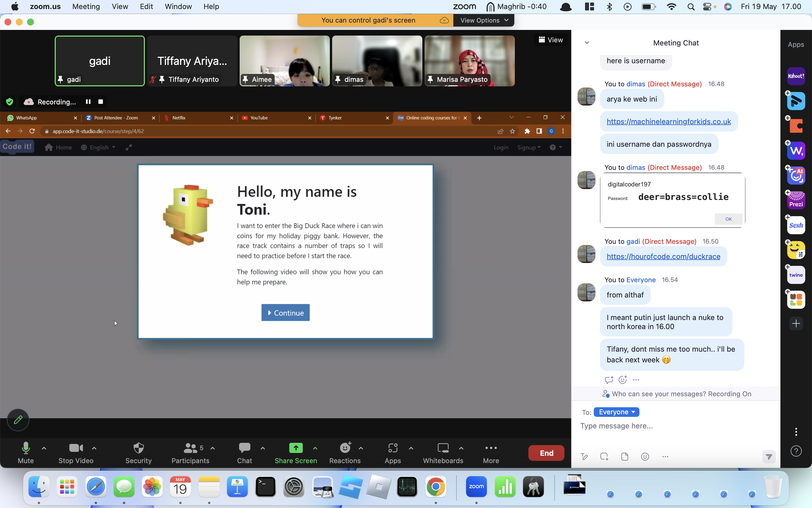Image resolution: width=812 pixels, height=508 pixels.
Task: Click the green encryption shield icon
Action: tap(9, 102)
